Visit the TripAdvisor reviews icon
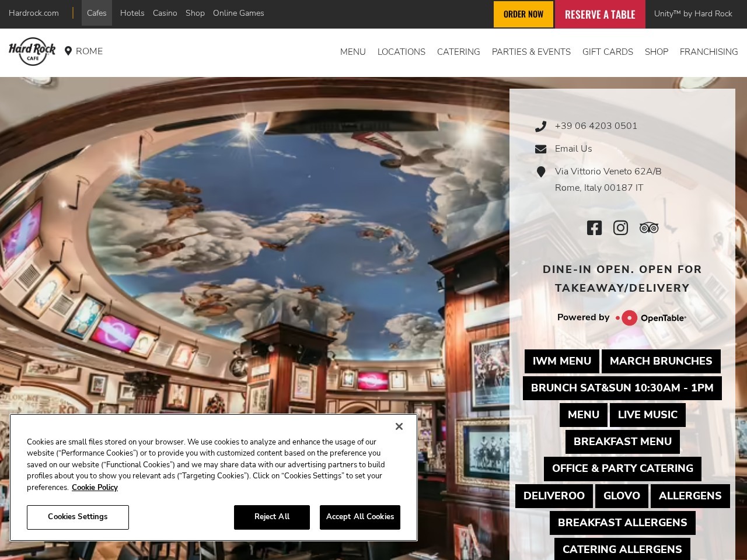Viewport: 747px width, 560px height. click(648, 228)
